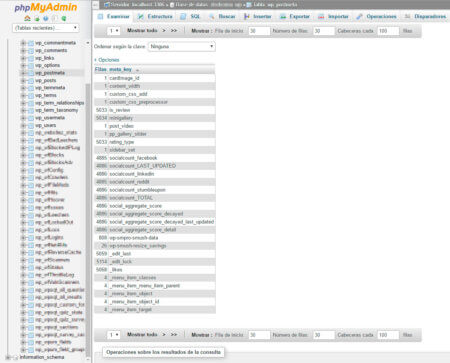Click top Número de filas input field
This screenshot has width=450, height=363.
324,31
